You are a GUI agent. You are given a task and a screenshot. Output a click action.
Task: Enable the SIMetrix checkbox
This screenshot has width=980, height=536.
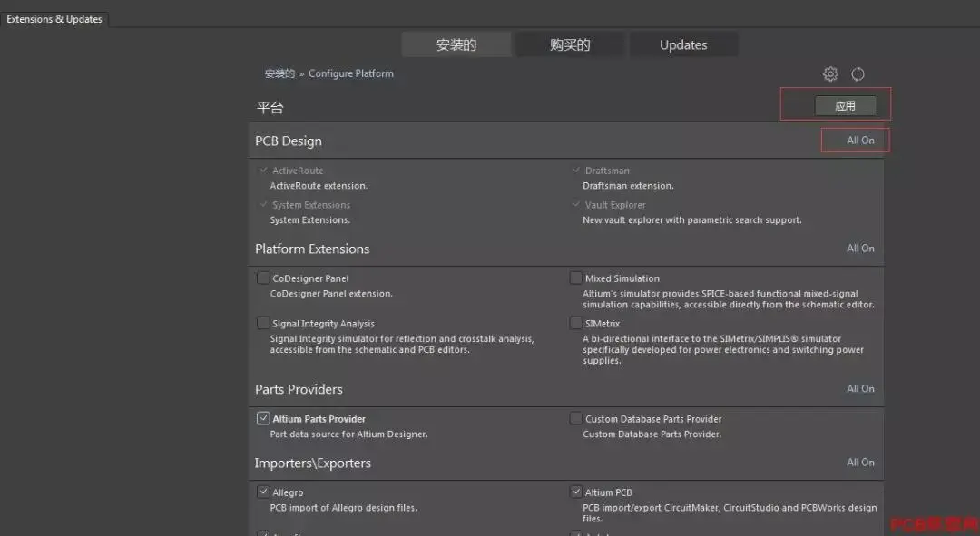(575, 323)
